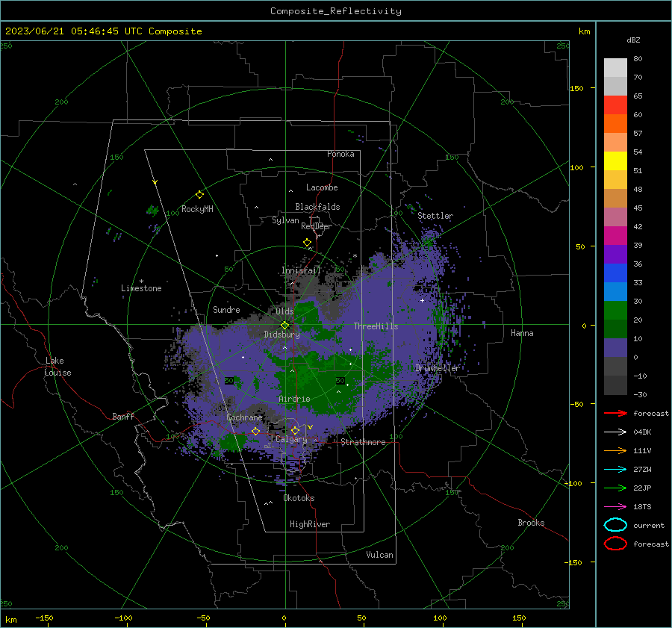Screen dimensions: 672x628
Task: Click the Okotoks town label
Action: pyautogui.click(x=299, y=498)
